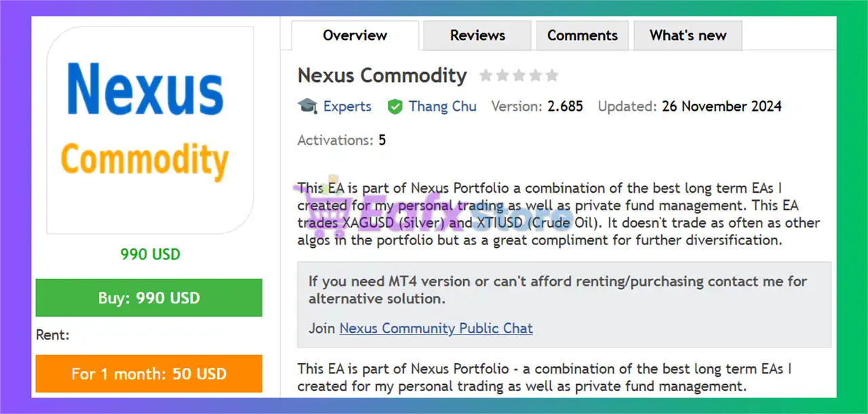Viewport: 868px width, 414px height.
Task: Click the Buy: 990 USD button
Action: 149,297
